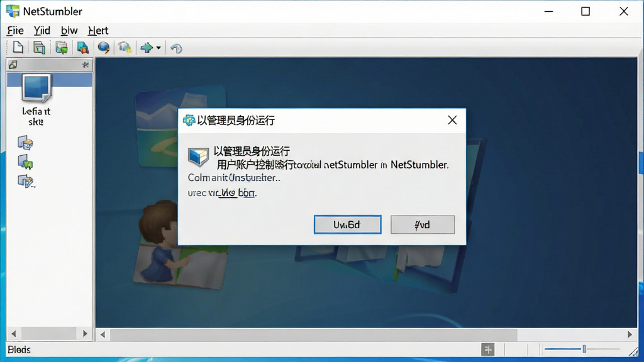Minimize the NetStumbler window

pos(548,11)
